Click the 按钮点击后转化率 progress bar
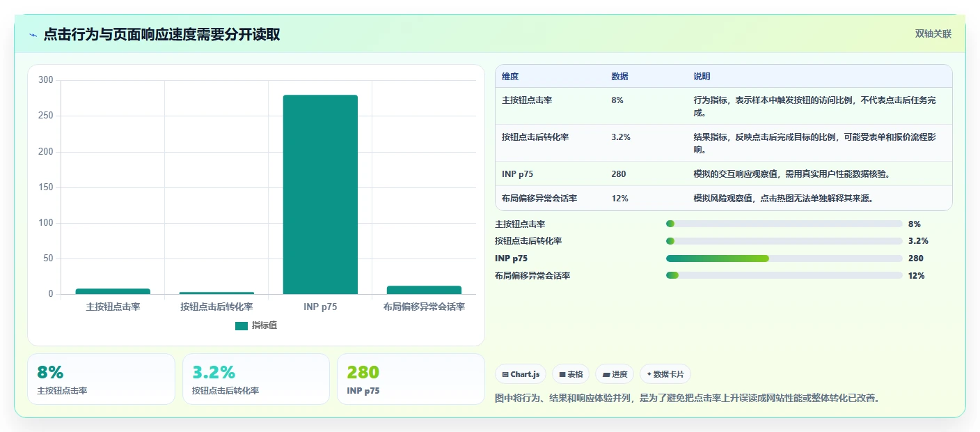 click(784, 241)
